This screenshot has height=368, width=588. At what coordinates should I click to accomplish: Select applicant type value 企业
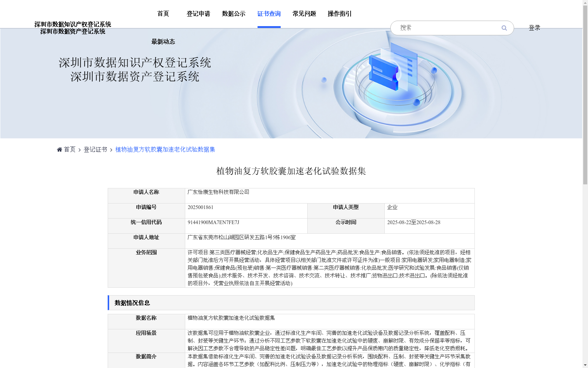392,207
